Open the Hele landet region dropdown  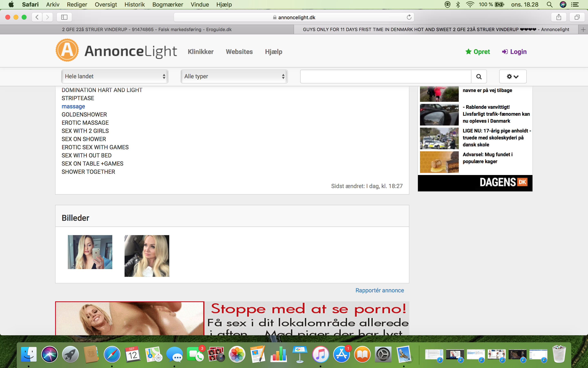tap(115, 76)
